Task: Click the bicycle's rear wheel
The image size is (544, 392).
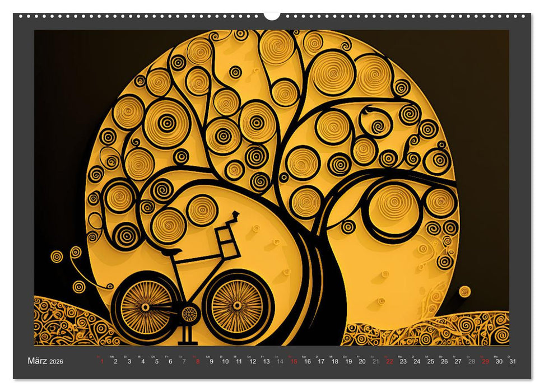Action: pos(146,307)
